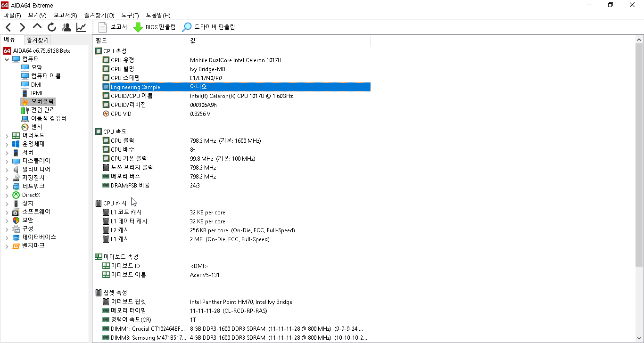Expand the 네트워크 tree node
The height and width of the screenshot is (343, 644).
point(7,187)
